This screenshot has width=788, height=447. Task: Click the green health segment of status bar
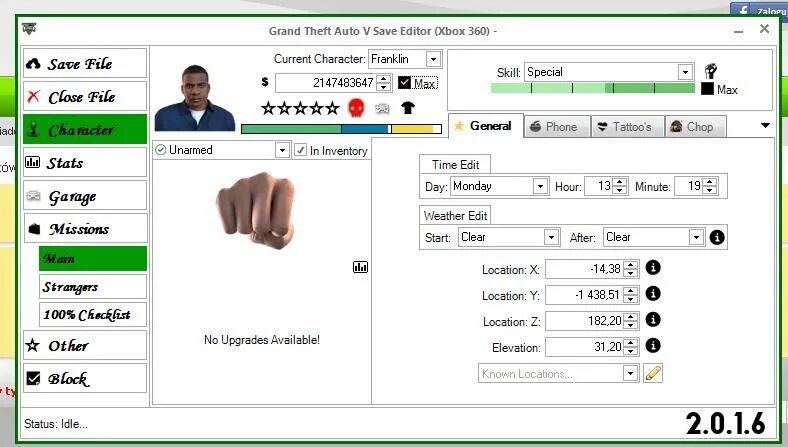coord(291,129)
